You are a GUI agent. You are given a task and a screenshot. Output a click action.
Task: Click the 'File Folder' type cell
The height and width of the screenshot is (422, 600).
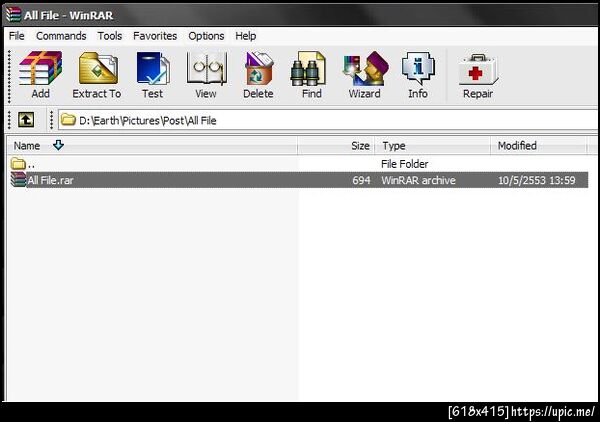click(x=404, y=164)
